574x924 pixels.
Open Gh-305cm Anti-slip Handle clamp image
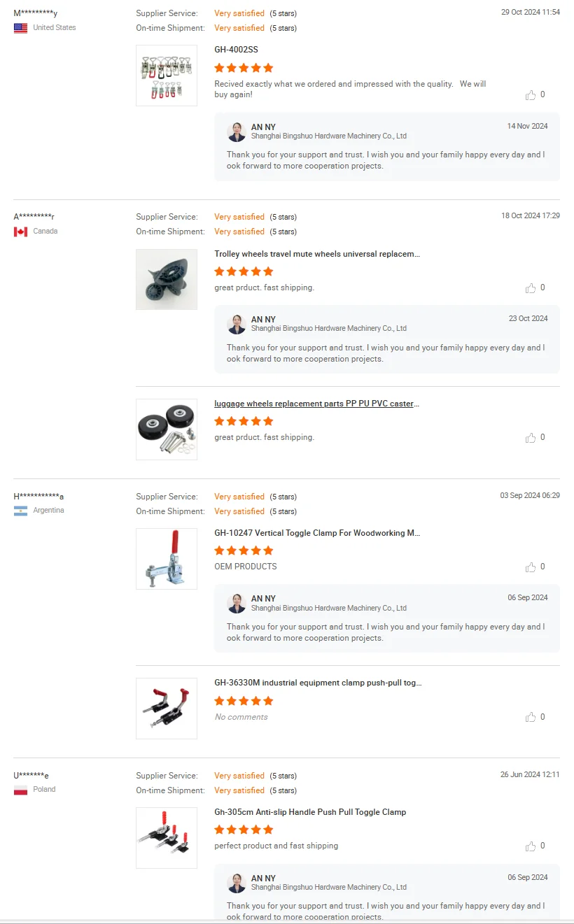click(x=167, y=837)
